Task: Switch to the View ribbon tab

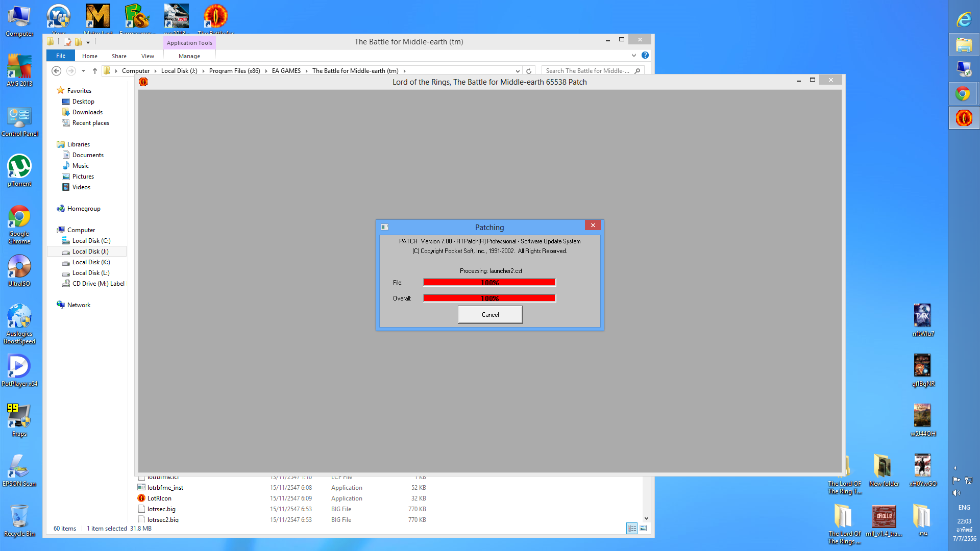Action: click(x=148, y=56)
